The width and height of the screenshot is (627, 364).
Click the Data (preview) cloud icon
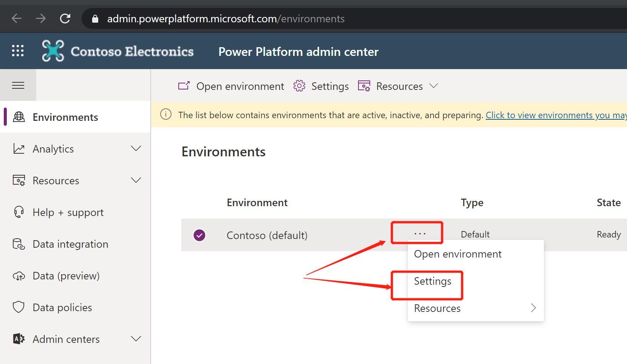tap(19, 276)
